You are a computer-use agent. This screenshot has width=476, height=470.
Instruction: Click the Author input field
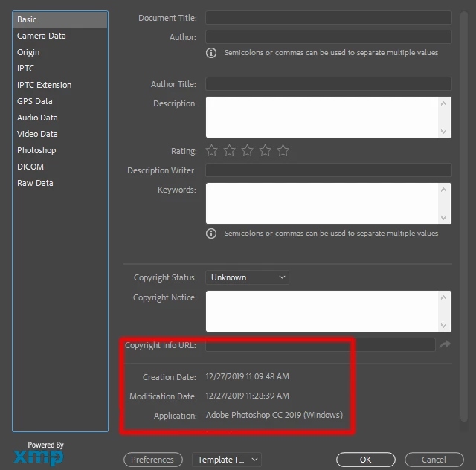point(329,37)
